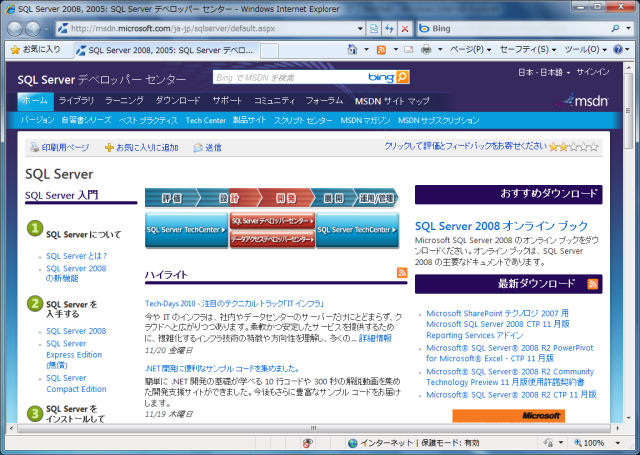The height and width of the screenshot is (455, 640).
Task: Click the 詳細情報 link
Action: 375,338
